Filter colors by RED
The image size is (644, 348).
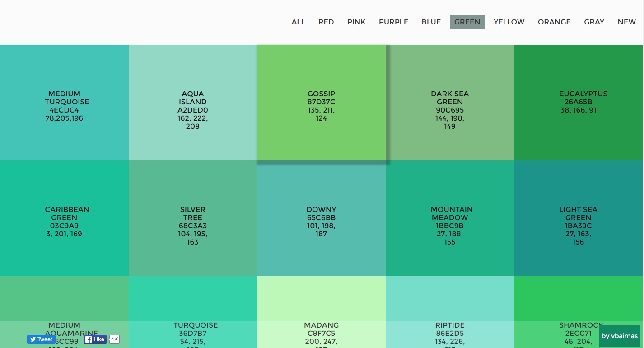point(326,22)
